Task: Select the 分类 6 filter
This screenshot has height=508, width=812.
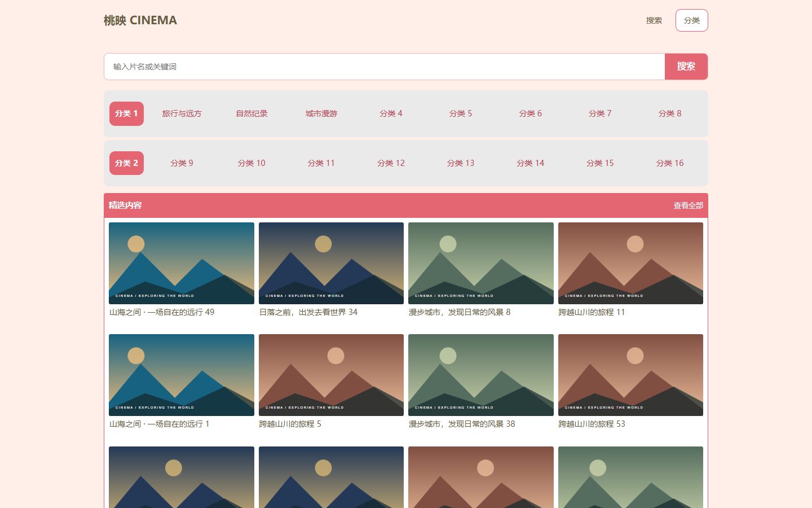Action: (531, 113)
